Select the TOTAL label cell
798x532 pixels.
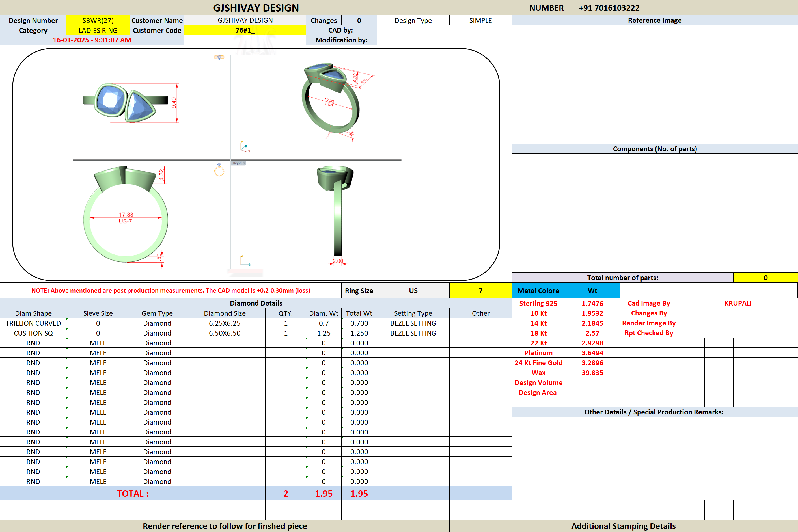[133, 493]
